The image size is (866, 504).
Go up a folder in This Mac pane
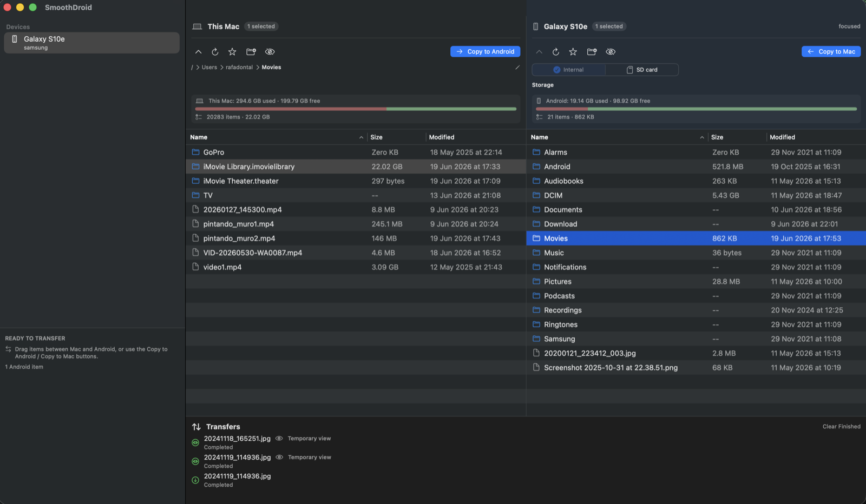(199, 52)
